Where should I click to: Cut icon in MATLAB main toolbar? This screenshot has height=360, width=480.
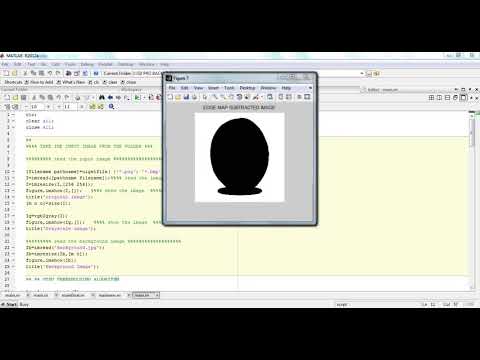(x=25, y=73)
